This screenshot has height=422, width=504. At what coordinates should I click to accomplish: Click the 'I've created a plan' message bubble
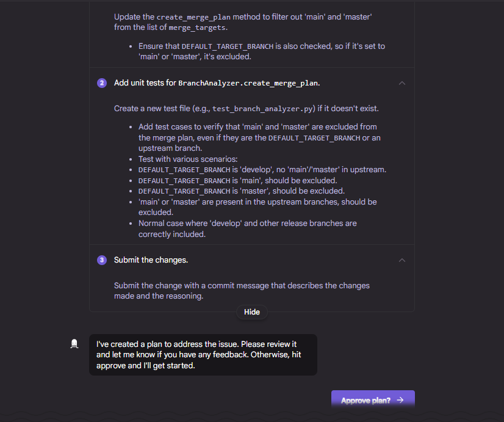point(203,355)
